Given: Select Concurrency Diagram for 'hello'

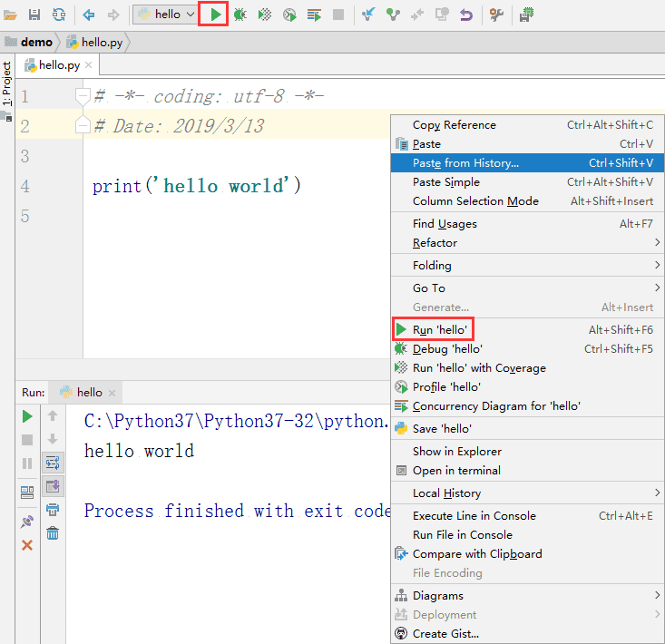Looking at the screenshot, I should [x=527, y=406].
